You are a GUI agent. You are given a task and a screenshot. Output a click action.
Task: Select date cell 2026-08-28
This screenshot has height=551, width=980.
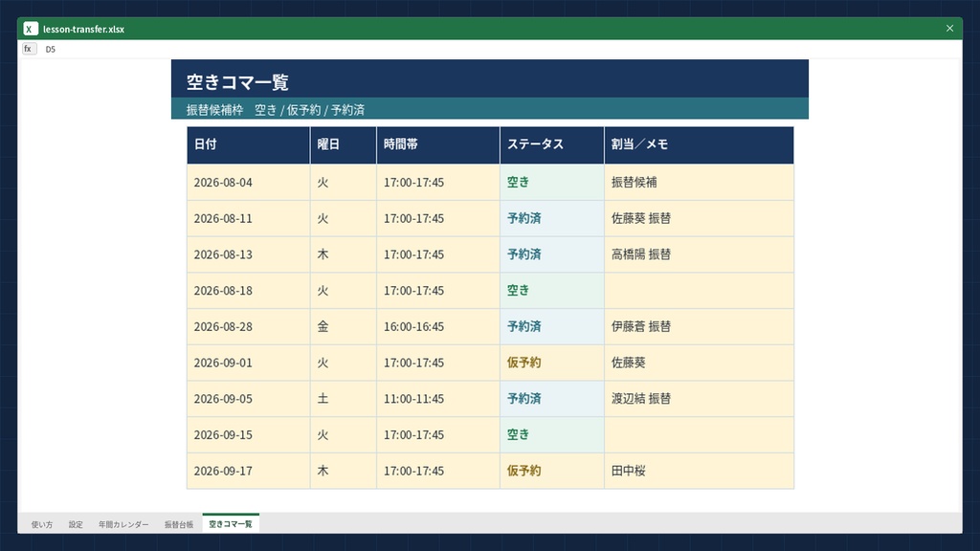[248, 327]
